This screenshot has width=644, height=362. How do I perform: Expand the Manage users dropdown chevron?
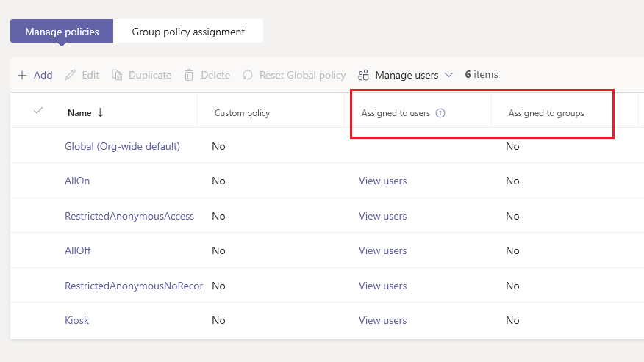coord(449,75)
